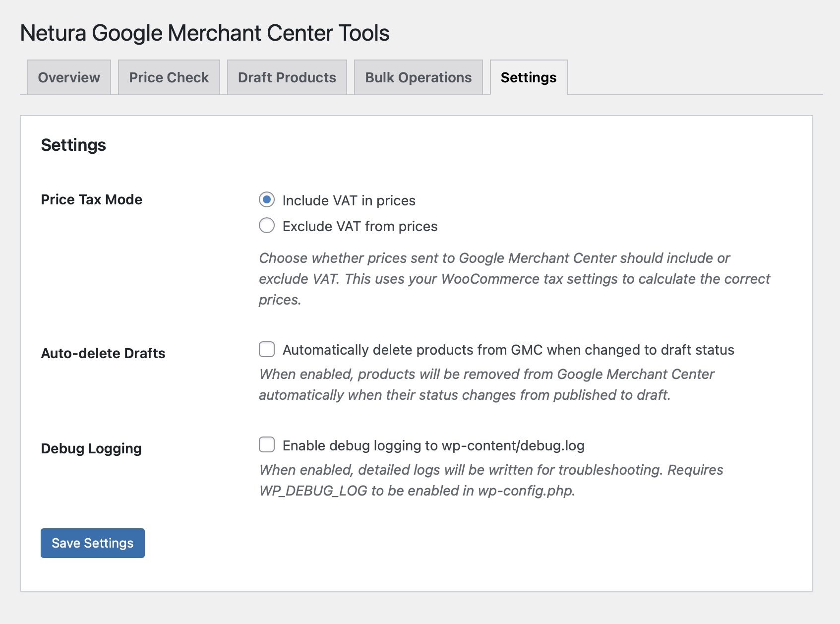840x624 pixels.
Task: Select the Settings tab
Action: coord(528,77)
